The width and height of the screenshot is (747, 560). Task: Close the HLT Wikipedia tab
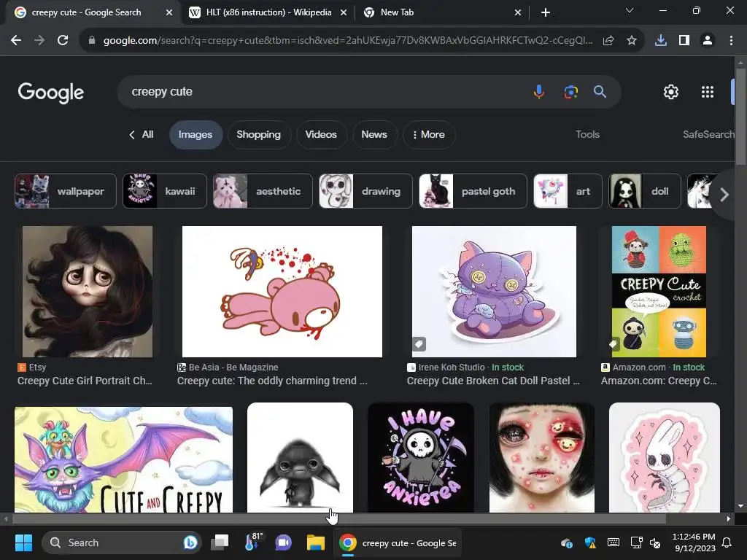point(344,12)
